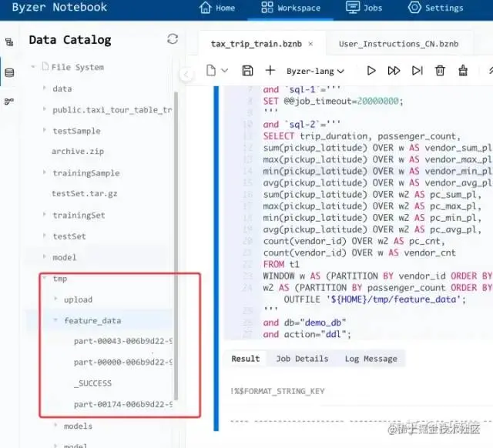Click the and action="ddl" code line

coord(307,334)
